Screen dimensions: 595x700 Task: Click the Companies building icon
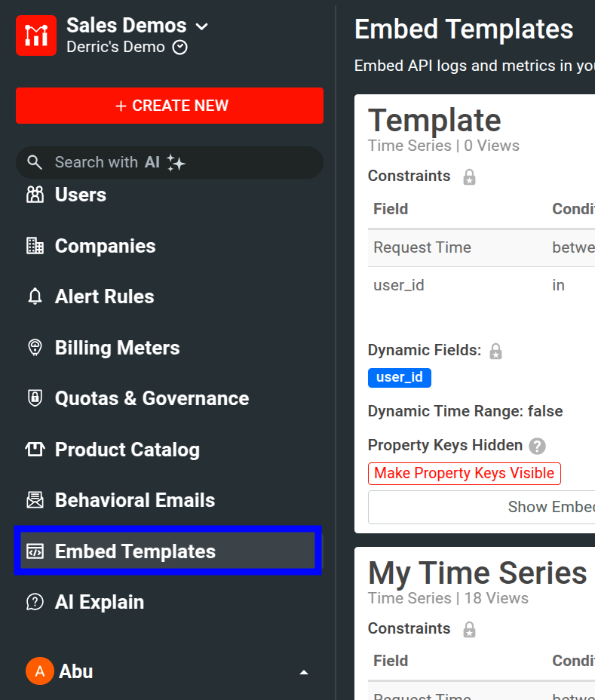[x=35, y=245]
